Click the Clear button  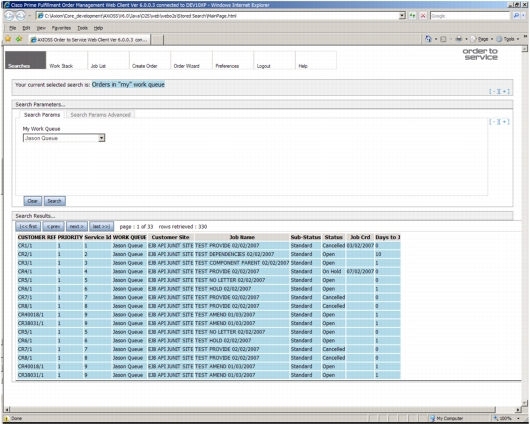pos(32,201)
